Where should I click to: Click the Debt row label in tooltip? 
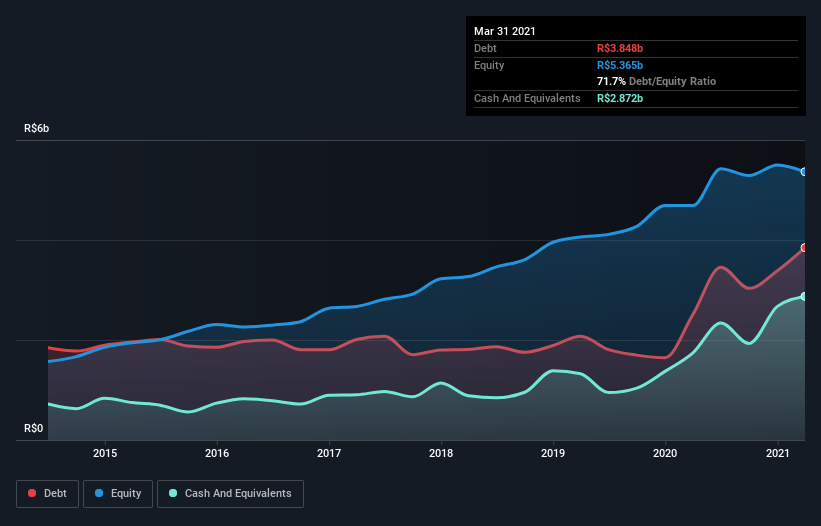(485, 49)
